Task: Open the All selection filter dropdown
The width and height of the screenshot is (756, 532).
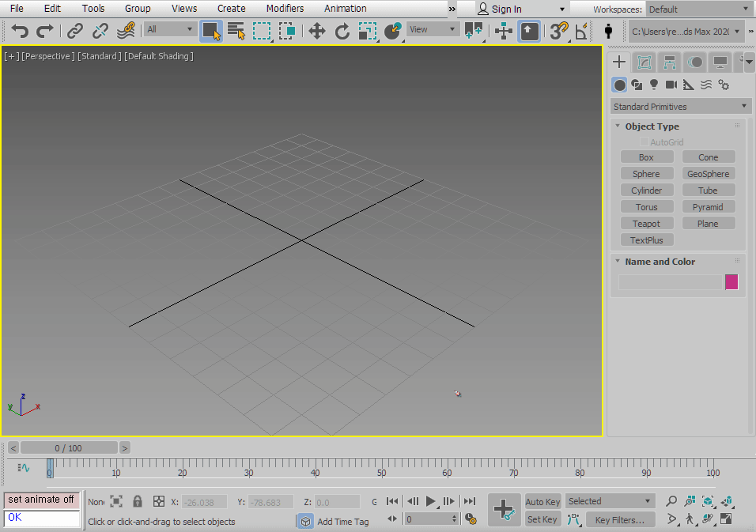Action: [169, 29]
